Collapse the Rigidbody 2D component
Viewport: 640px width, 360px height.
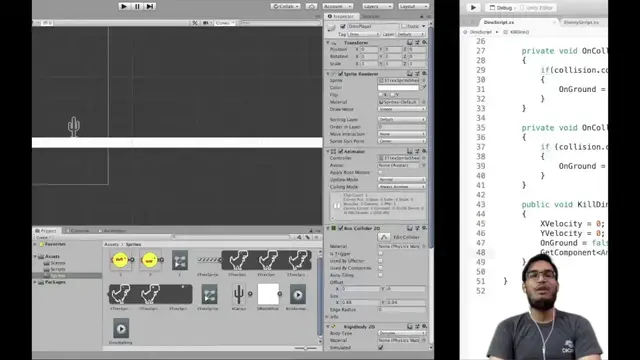(328, 327)
